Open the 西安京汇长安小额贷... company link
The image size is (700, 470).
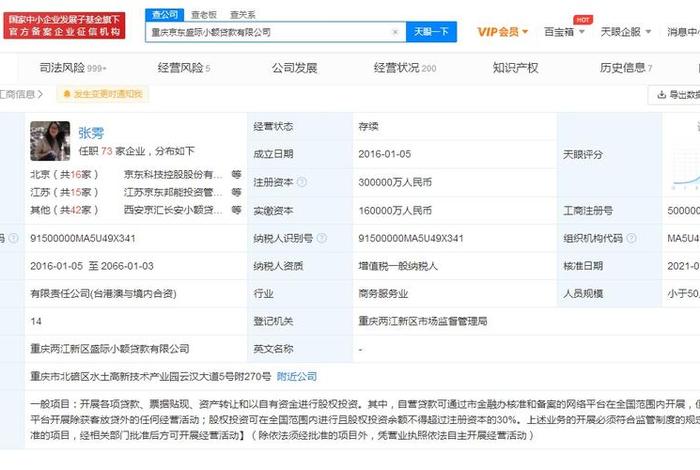pyautogui.click(x=173, y=210)
